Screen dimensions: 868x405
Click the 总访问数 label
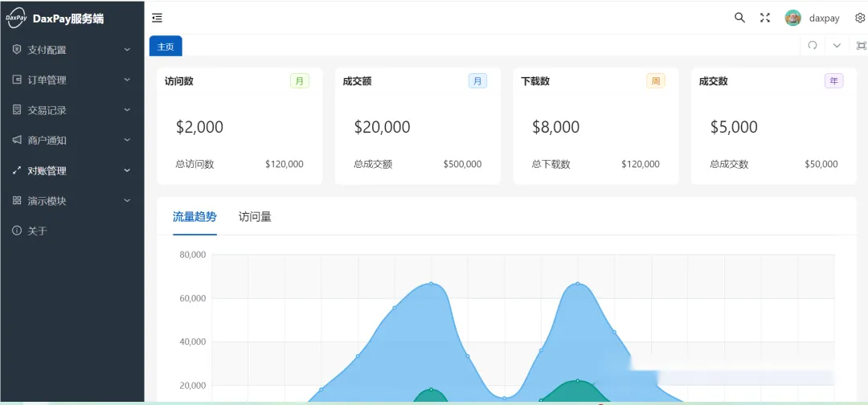(194, 164)
